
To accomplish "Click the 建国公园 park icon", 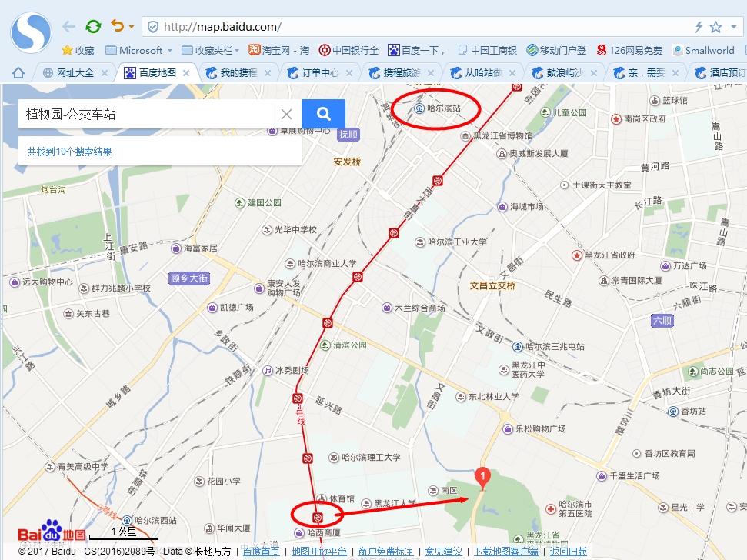I will coord(240,203).
